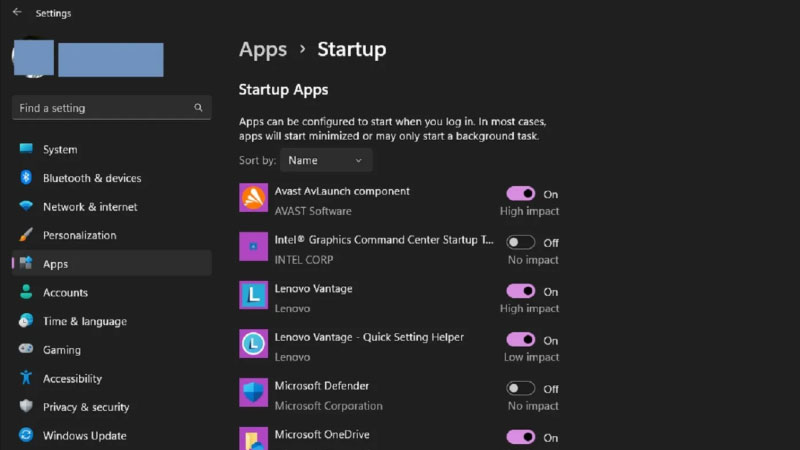Click the Quick Setting Helper icon
The width and height of the screenshot is (800, 450).
coord(254,344)
